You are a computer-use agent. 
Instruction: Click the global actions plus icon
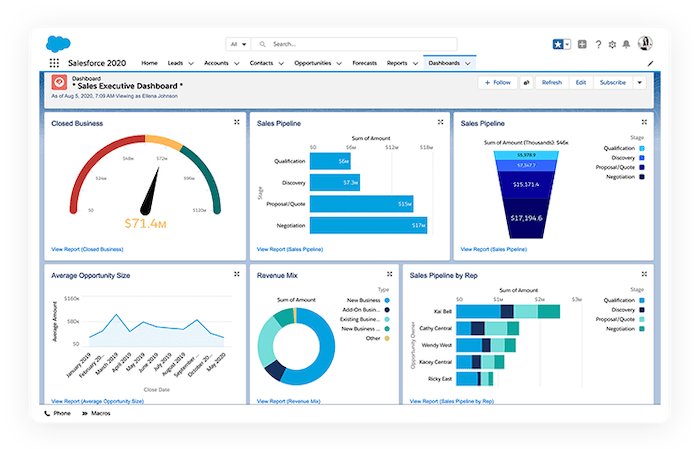pos(583,44)
